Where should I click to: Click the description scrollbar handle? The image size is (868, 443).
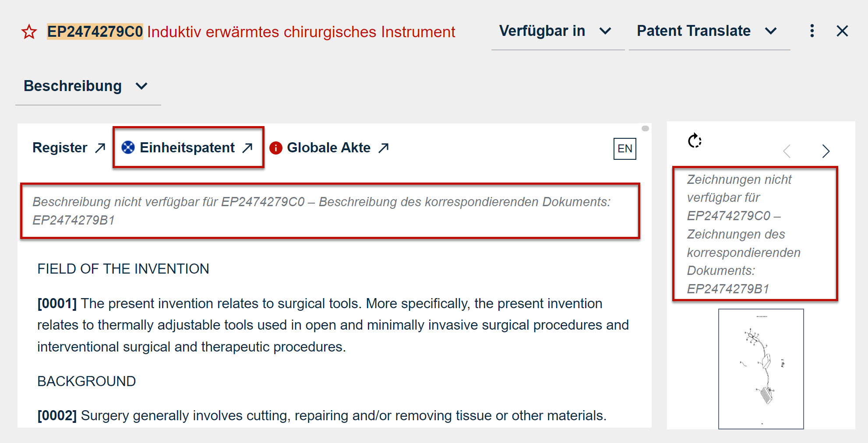point(645,129)
